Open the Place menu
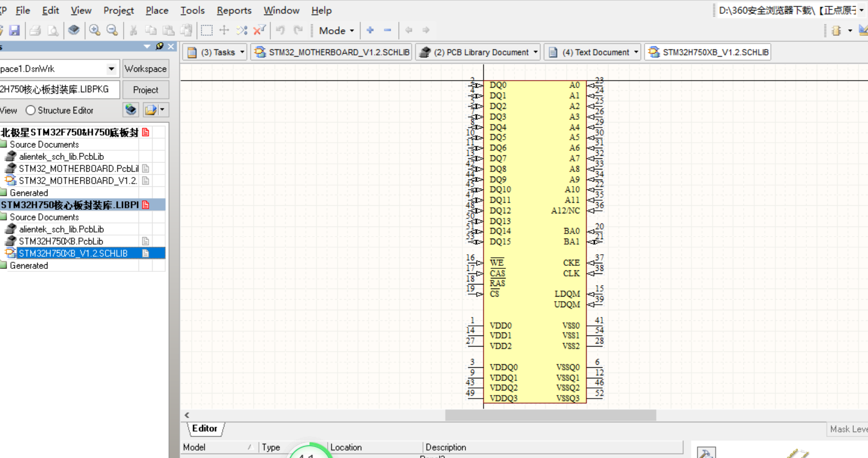Screen dimensions: 868x458 [x=157, y=10]
